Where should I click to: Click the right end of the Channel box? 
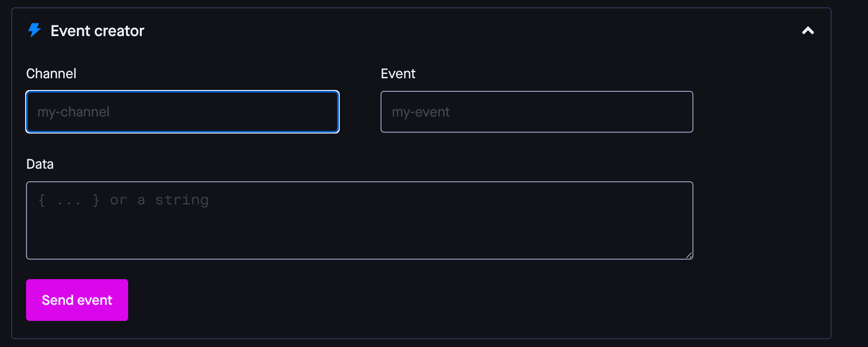click(x=321, y=112)
